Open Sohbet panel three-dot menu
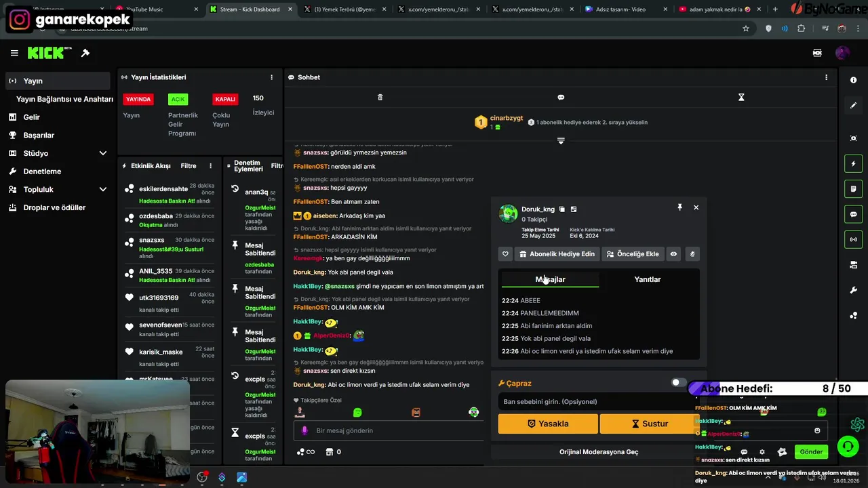The width and height of the screenshot is (868, 488). [826, 77]
